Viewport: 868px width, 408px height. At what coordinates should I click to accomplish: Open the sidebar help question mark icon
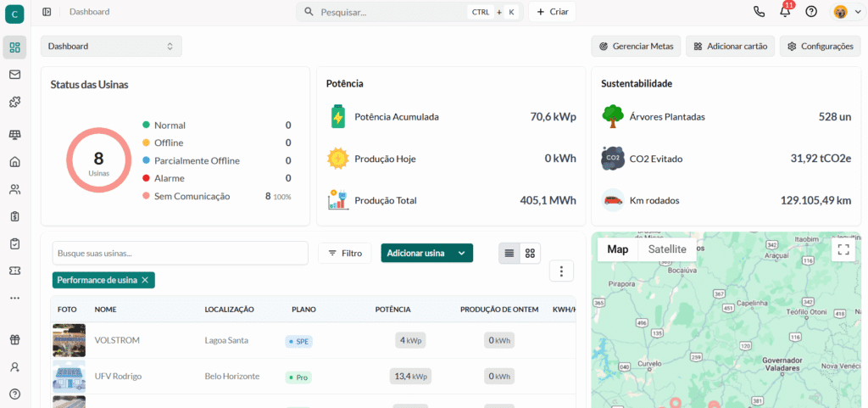pos(15,394)
